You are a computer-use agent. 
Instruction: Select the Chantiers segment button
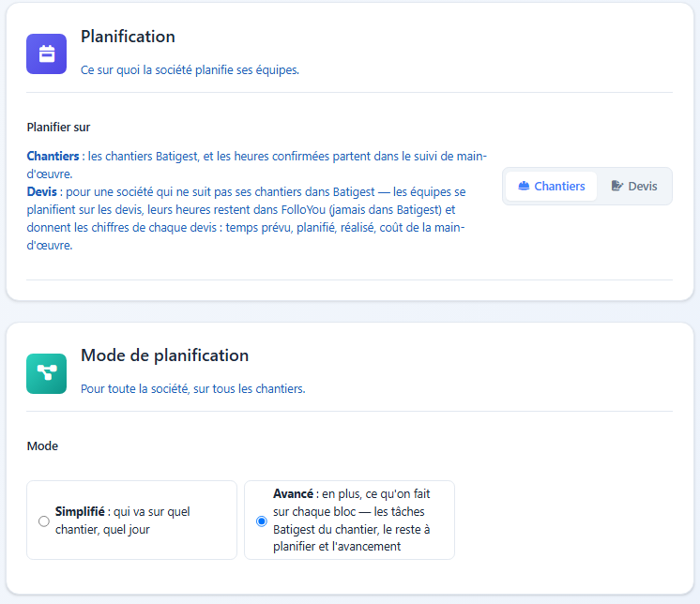point(552,186)
